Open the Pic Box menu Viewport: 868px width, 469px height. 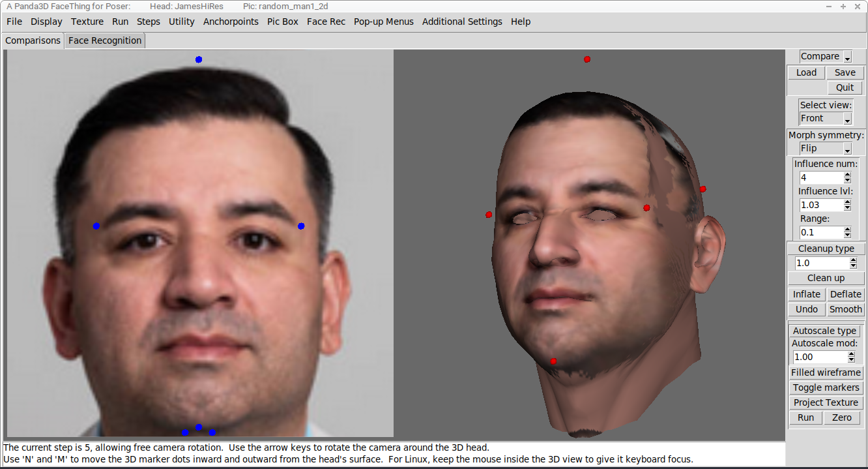[283, 22]
